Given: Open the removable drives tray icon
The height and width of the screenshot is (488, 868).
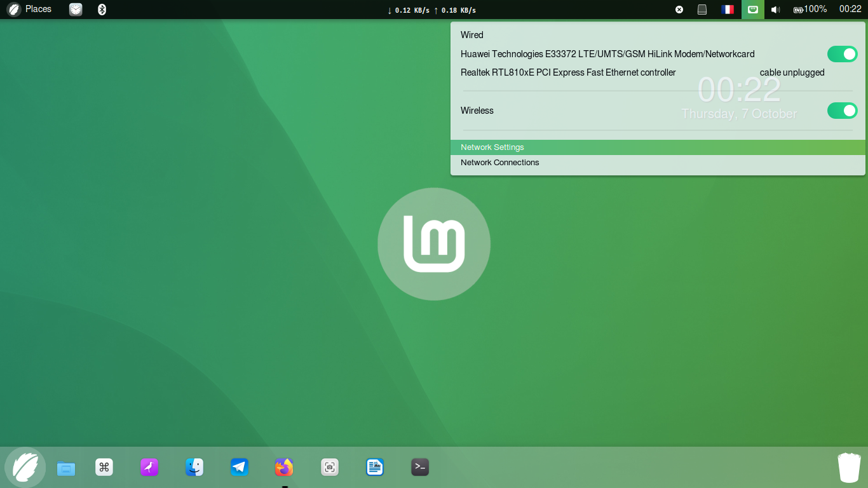Looking at the screenshot, I should (x=702, y=10).
